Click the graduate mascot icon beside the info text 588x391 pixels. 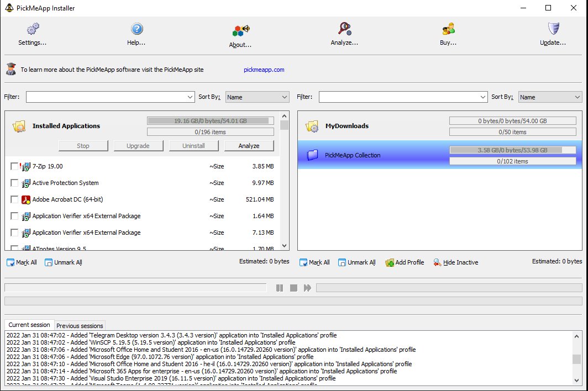[11, 69]
